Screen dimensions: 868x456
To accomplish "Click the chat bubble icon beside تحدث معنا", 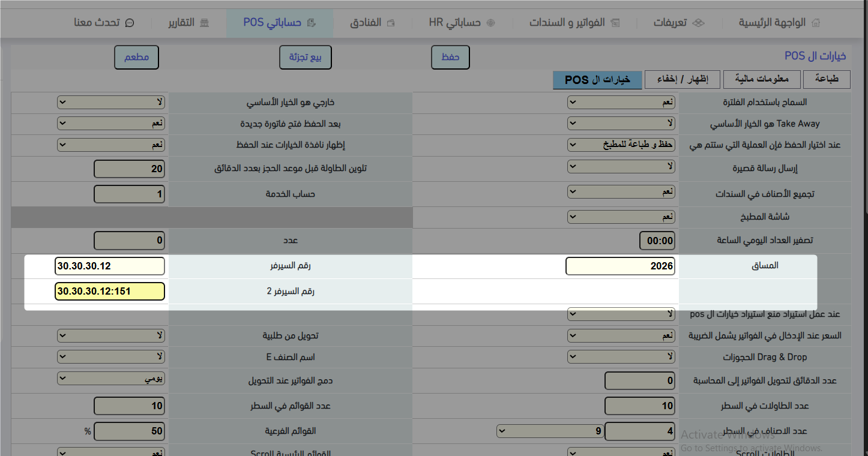I will tap(129, 23).
